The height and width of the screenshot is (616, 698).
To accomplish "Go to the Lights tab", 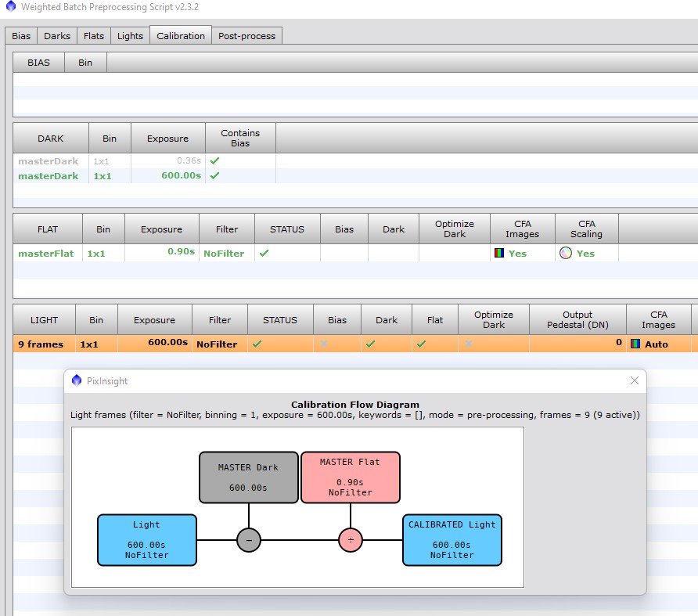I will [x=130, y=36].
